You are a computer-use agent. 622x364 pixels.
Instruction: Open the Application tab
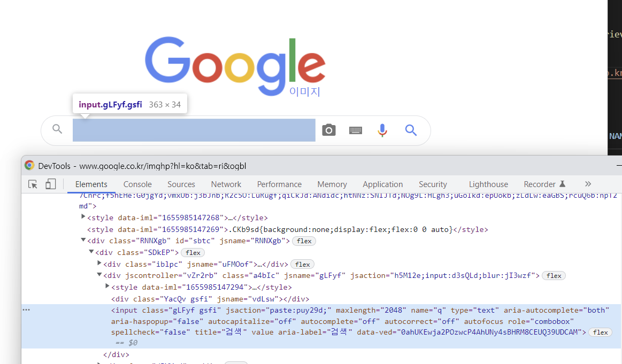[x=383, y=184]
